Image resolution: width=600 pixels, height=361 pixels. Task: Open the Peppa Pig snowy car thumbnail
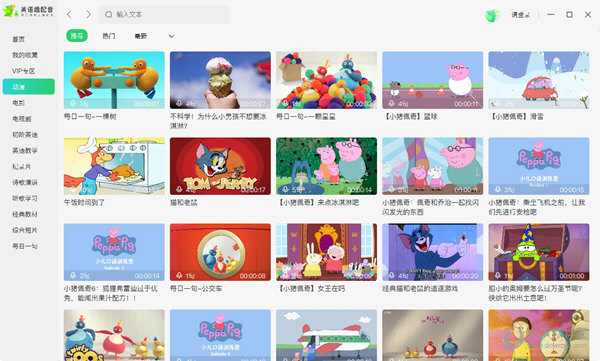coord(539,80)
